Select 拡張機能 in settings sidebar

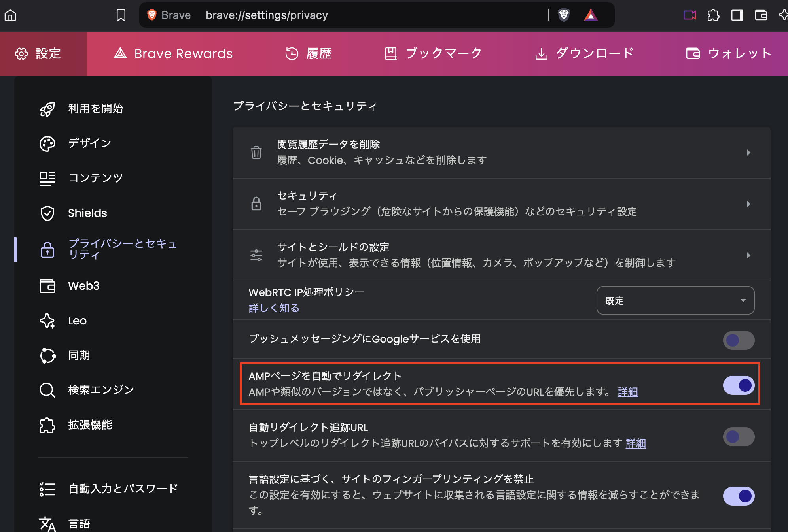point(90,425)
